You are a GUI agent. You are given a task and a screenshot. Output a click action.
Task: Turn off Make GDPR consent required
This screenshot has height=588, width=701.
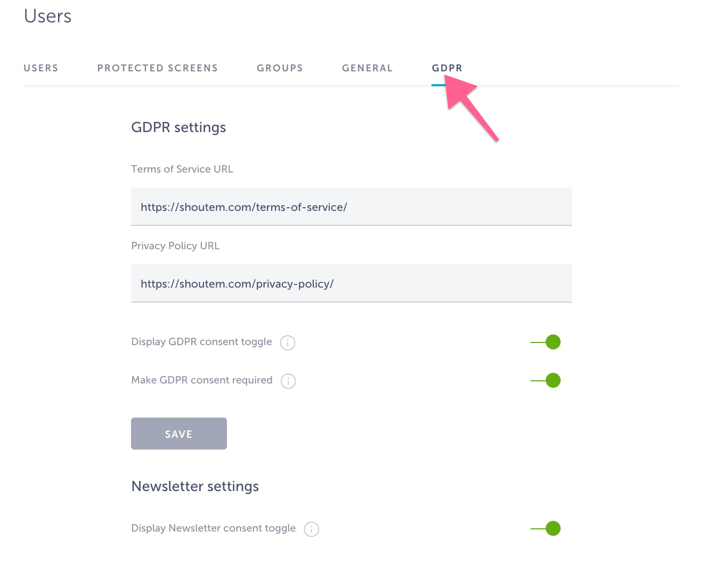545,380
